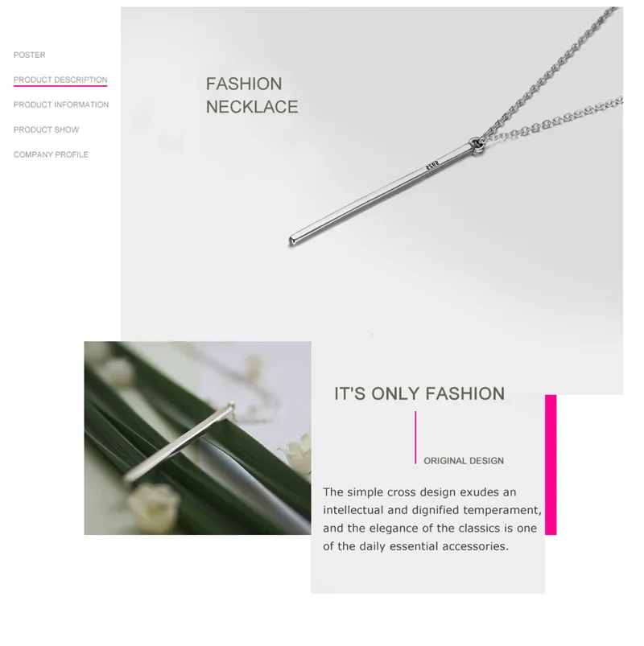Click the 925 stamp on the pendant
Viewport: 644px width, 646px height.
[x=432, y=165]
